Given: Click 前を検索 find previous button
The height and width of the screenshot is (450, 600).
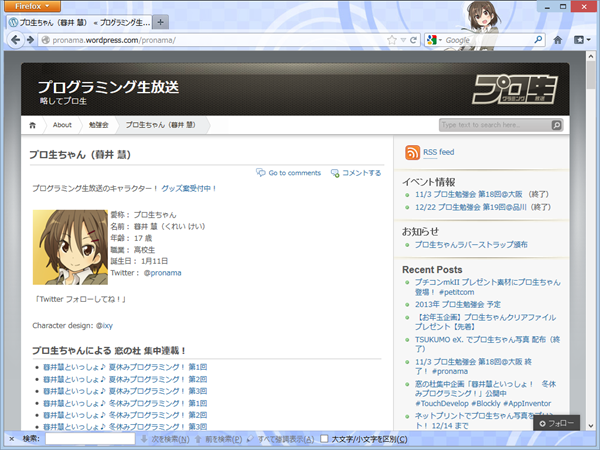Looking at the screenshot, I should pos(219,439).
